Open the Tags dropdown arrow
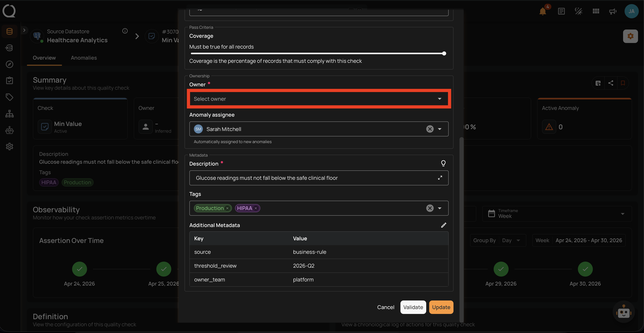The width and height of the screenshot is (644, 333). pyautogui.click(x=439, y=208)
